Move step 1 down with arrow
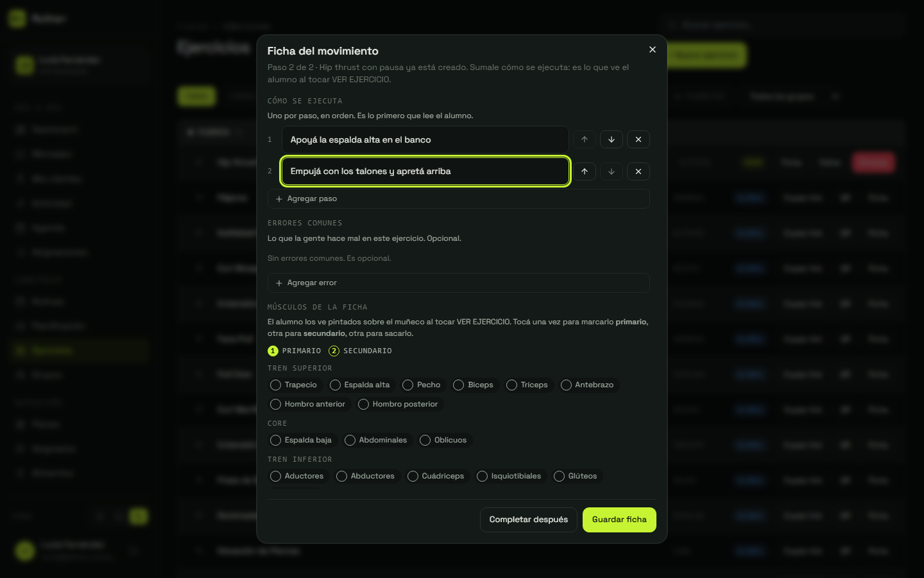924x578 pixels. 612,139
